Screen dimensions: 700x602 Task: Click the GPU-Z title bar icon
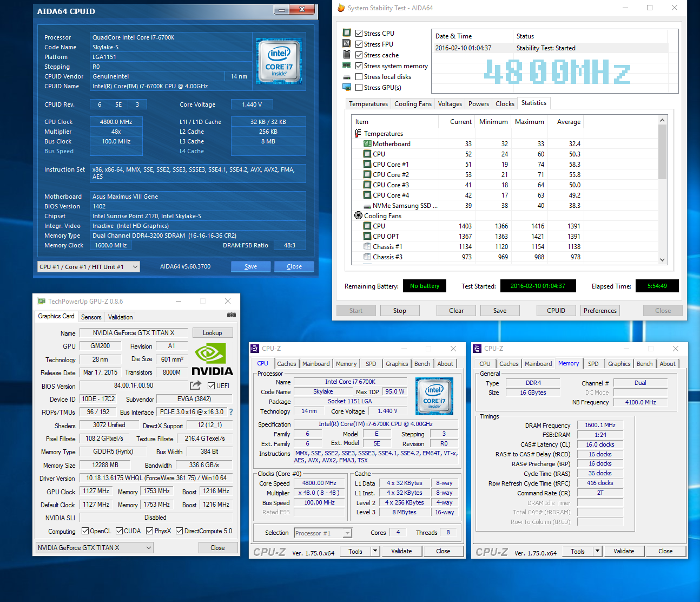pyautogui.click(x=41, y=301)
